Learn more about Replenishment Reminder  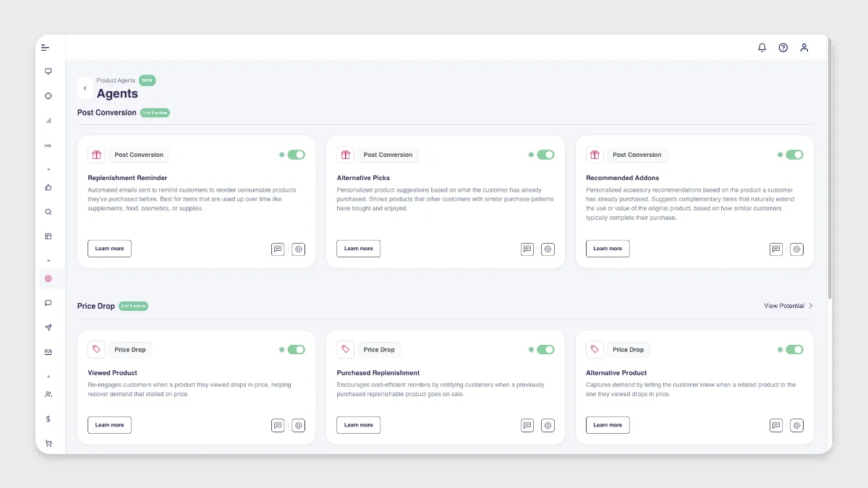pyautogui.click(x=109, y=249)
